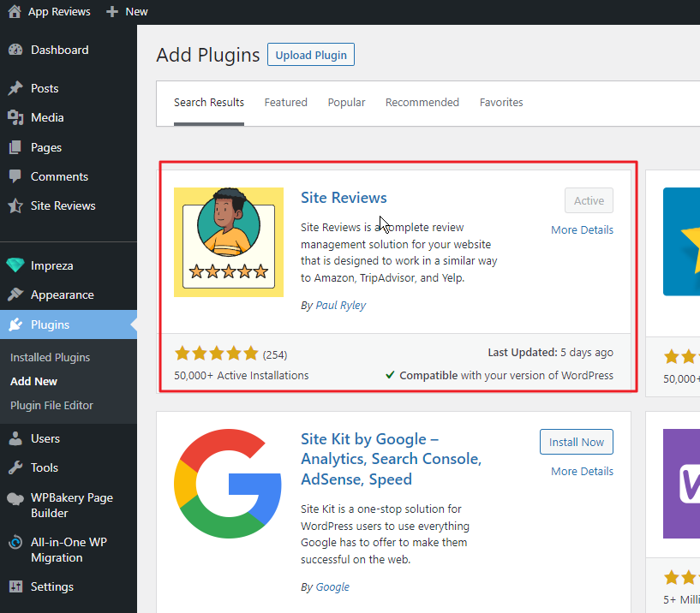
Task: Open the Dashboard gauge icon
Action: click(15, 50)
